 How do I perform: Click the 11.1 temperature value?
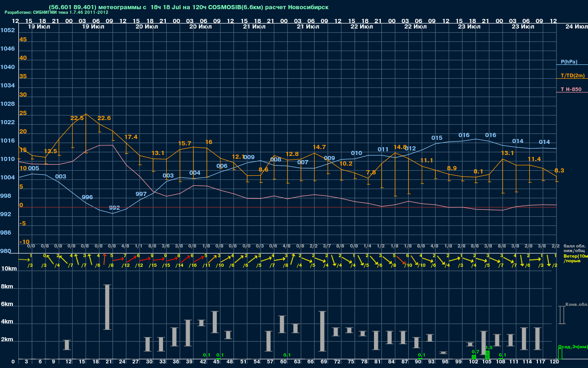tap(427, 161)
